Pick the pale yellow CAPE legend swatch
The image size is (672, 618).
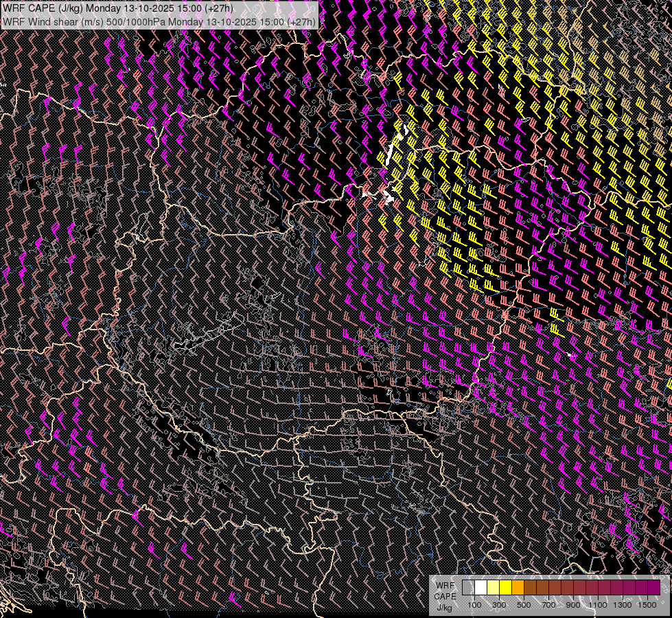pyautogui.click(x=493, y=588)
